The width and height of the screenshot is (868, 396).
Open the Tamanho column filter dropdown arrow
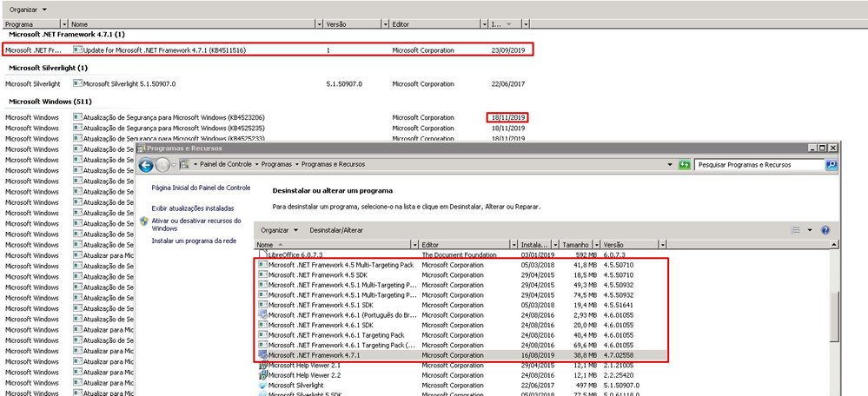(596, 244)
